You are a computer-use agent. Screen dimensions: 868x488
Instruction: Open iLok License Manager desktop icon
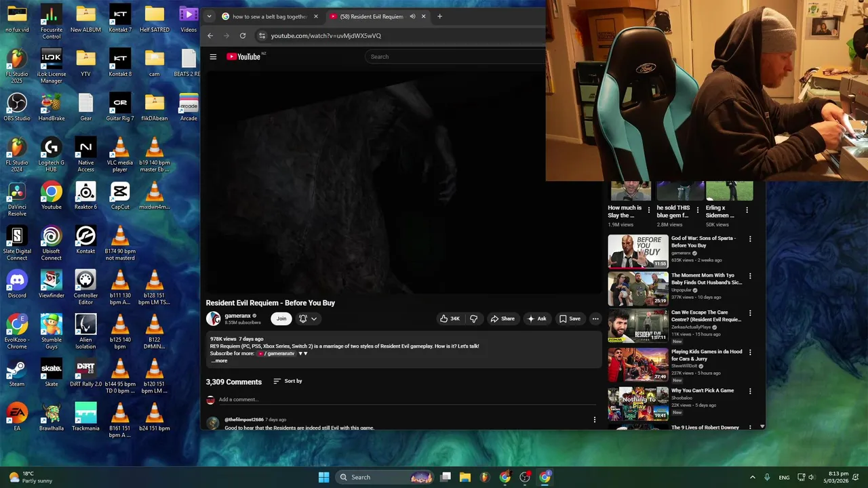[52, 66]
